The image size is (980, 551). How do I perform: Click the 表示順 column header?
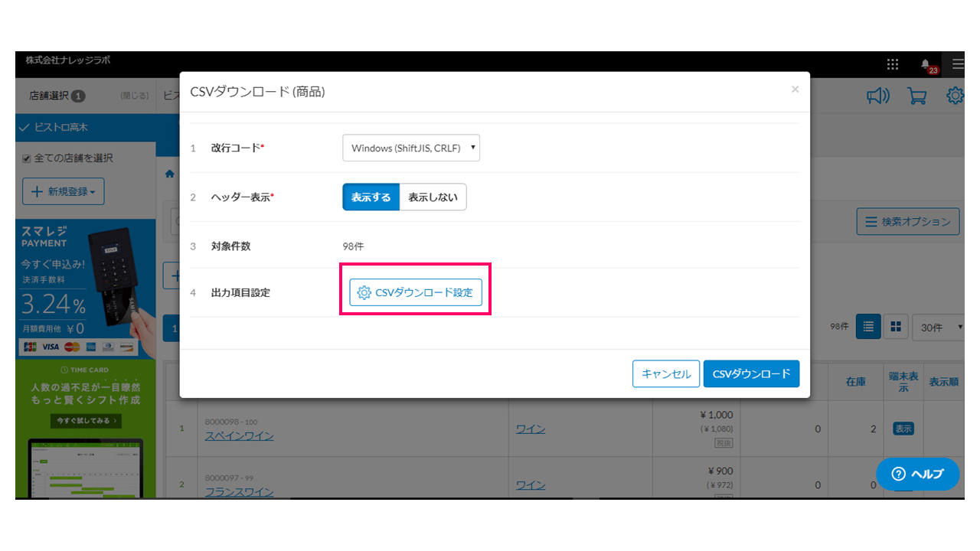click(x=943, y=381)
